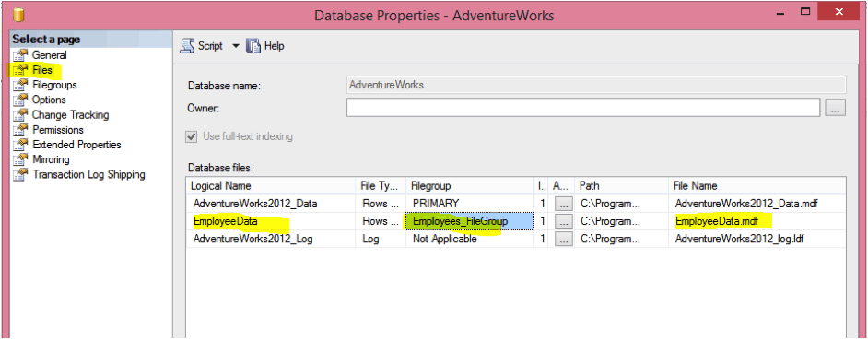Open the Filegroups page icon
Image resolution: width=868 pixels, height=340 pixels.
coord(20,86)
